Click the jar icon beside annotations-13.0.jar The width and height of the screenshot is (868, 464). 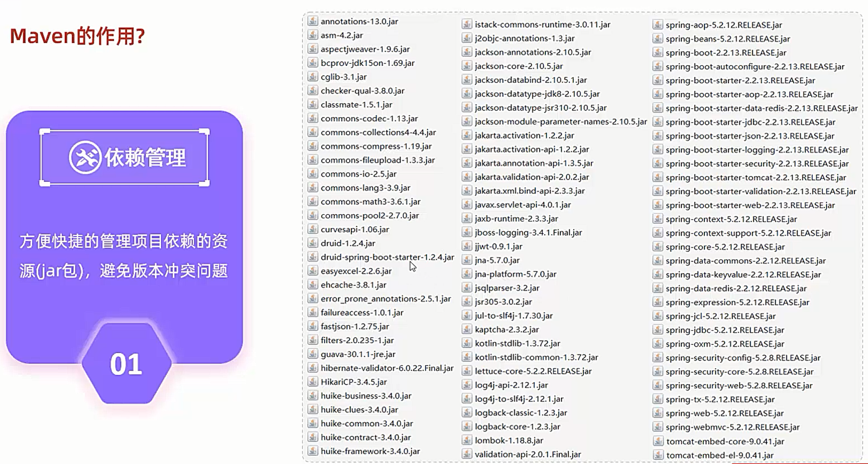(313, 21)
